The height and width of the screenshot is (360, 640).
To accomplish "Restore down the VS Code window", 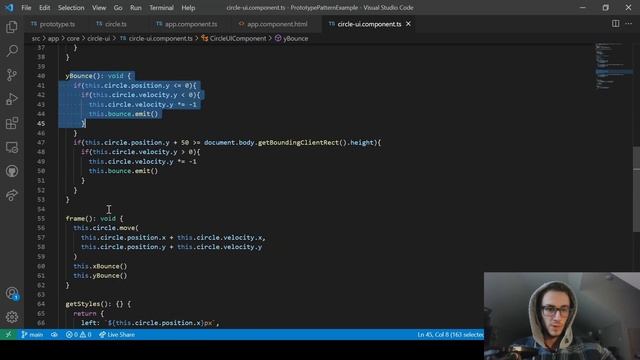I will [x=605, y=7].
